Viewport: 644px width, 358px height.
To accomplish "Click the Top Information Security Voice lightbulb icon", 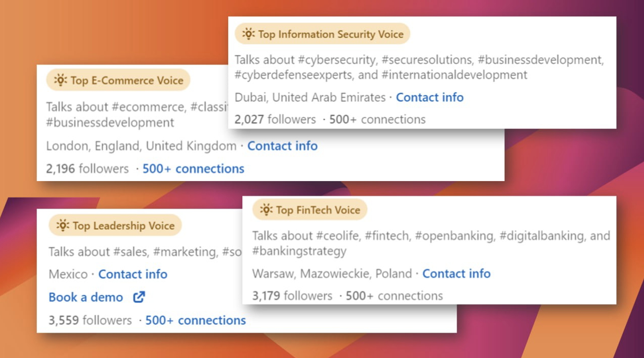I will click(x=248, y=34).
